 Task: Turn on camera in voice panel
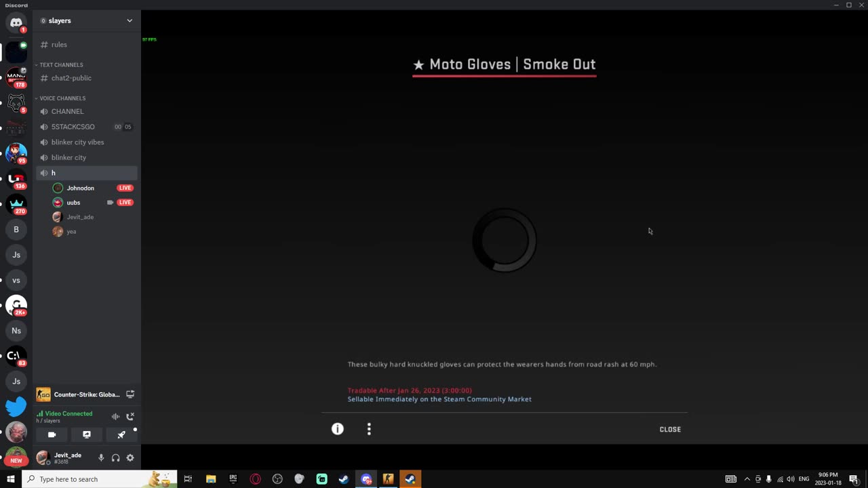point(52,434)
